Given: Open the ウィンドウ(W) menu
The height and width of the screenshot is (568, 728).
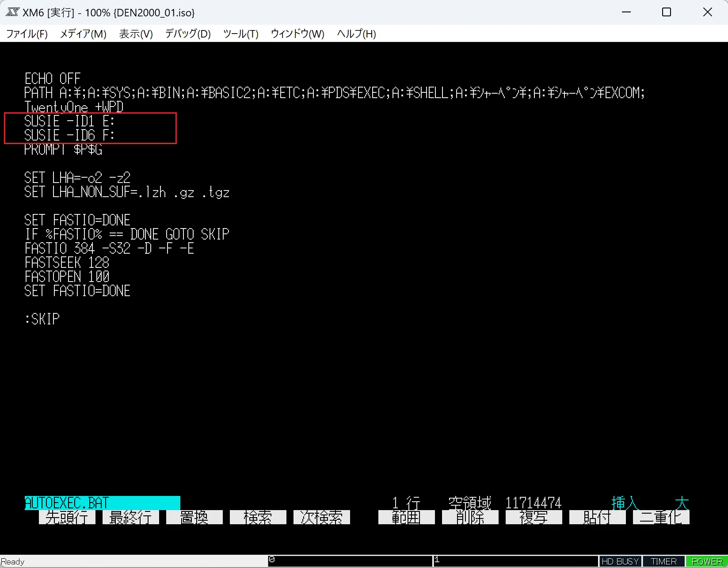Looking at the screenshot, I should (x=297, y=34).
